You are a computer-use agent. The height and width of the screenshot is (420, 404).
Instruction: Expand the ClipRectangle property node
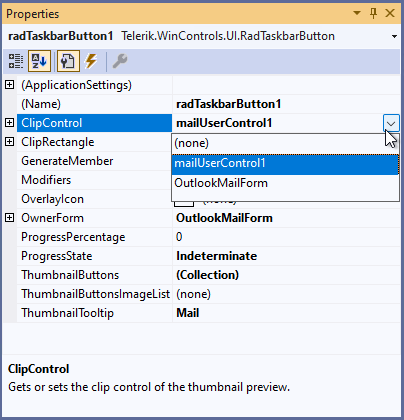coord(10,142)
